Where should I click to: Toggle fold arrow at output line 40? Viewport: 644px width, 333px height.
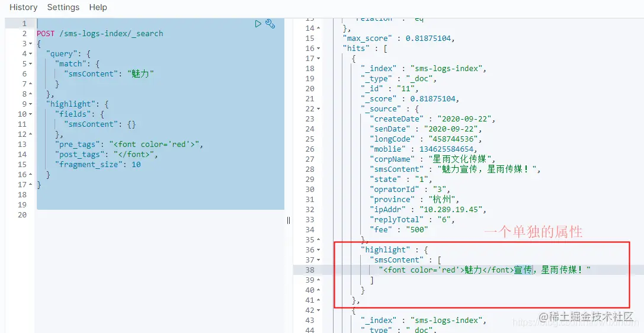(319, 290)
